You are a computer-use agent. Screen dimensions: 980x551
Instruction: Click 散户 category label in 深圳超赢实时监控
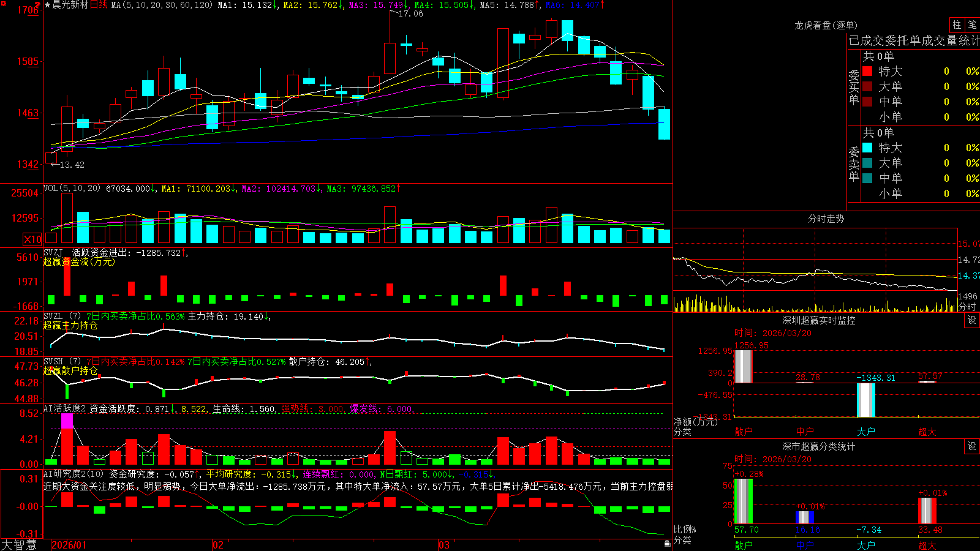tap(743, 432)
